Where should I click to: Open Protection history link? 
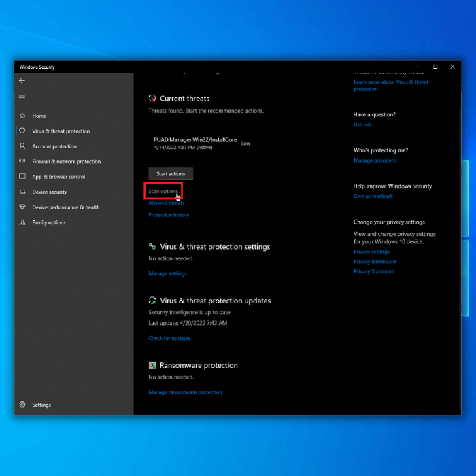169,215
